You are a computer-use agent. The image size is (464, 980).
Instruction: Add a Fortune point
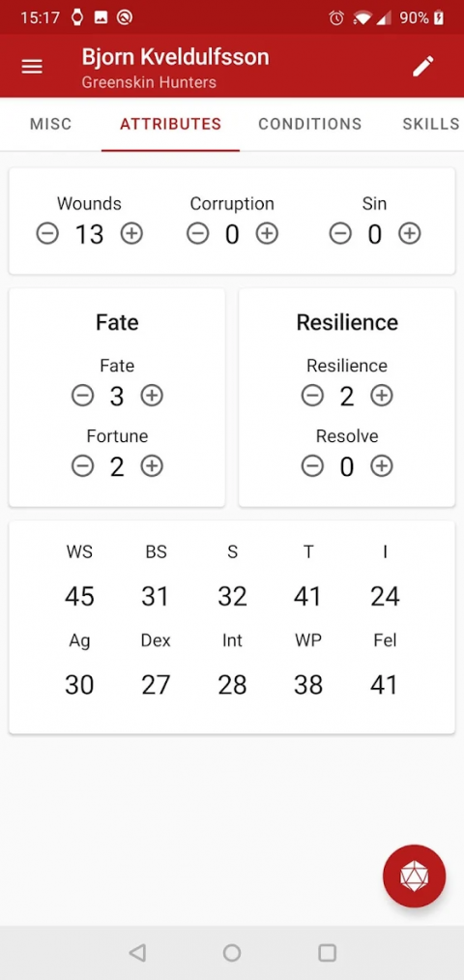152,466
